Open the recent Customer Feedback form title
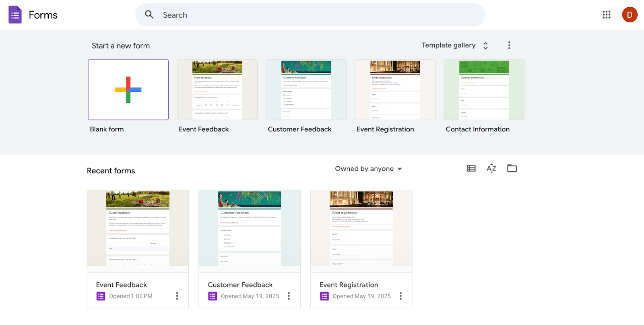Image resolution: width=644 pixels, height=325 pixels. coord(240,285)
